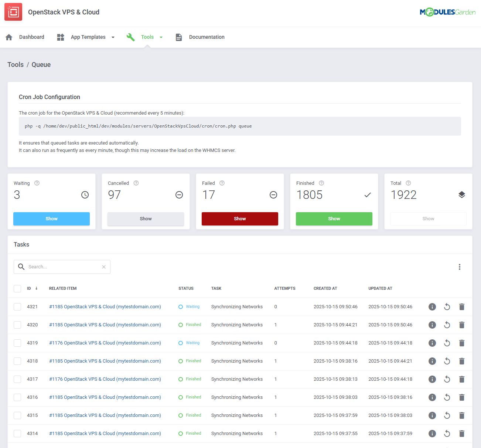This screenshot has width=481, height=448.
Task: Go to the Dashboard menu item
Action: pos(31,37)
